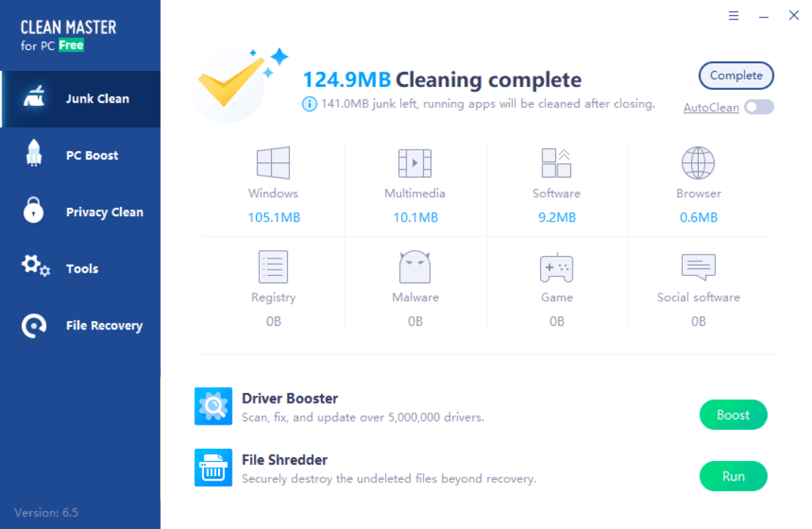Click the 124.9MB cleaned amount

point(347,80)
